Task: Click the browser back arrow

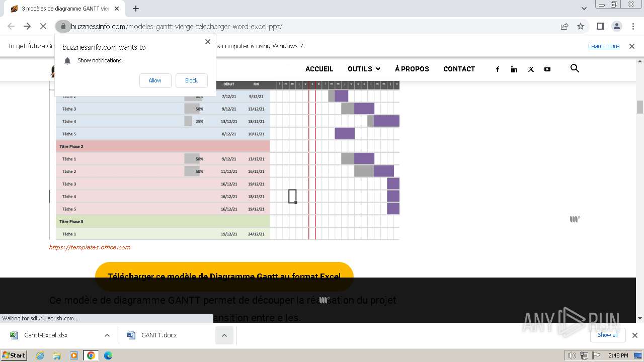Action: click(11, 26)
